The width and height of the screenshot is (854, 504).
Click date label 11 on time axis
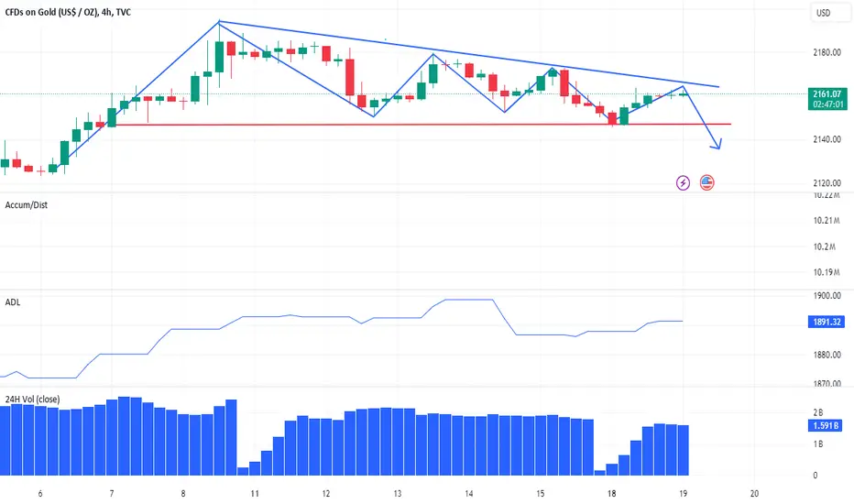255,494
